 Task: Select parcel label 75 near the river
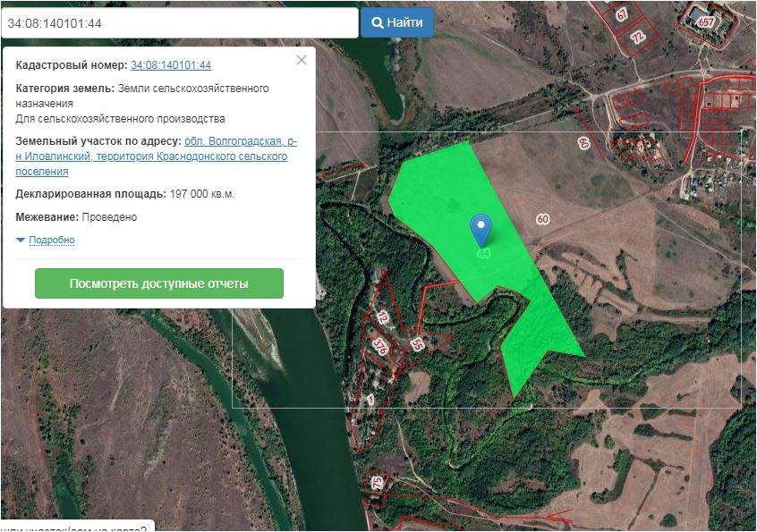(377, 483)
